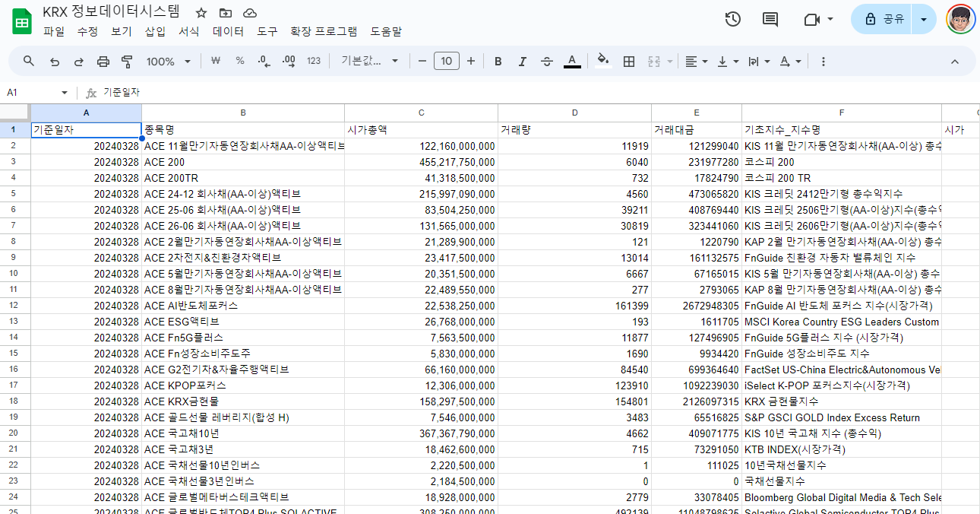Select cell B2 containing the ETF name
Image resolution: width=980 pixels, height=514 pixels.
tap(243, 145)
